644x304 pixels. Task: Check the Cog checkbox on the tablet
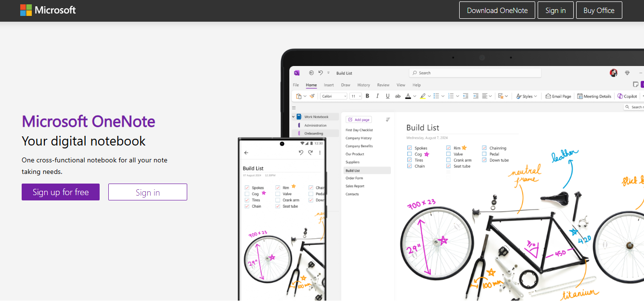(410, 154)
